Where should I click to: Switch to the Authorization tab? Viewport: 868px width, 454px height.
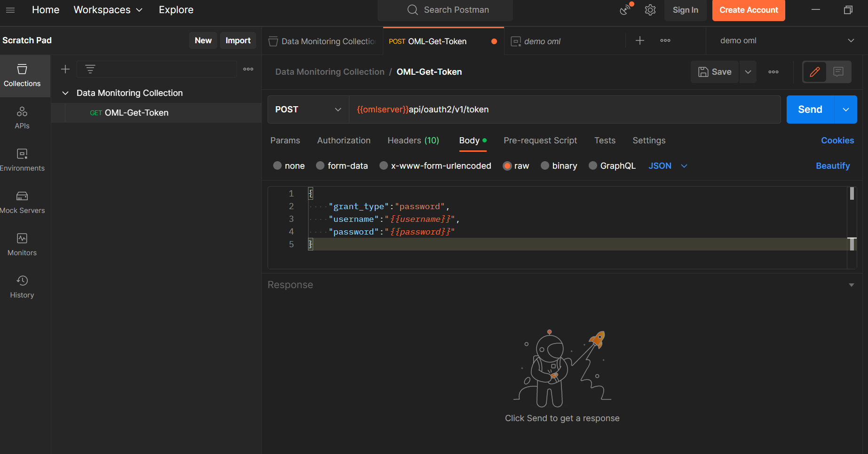(x=344, y=141)
